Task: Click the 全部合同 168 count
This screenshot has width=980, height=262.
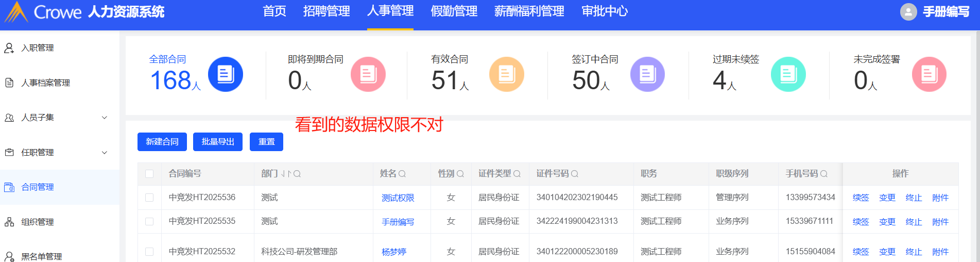Action: [170, 80]
